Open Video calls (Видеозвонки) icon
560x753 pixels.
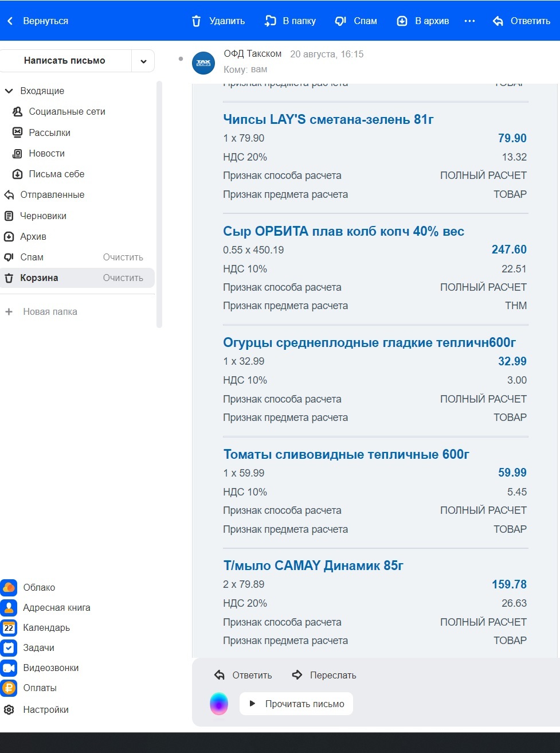point(9,668)
